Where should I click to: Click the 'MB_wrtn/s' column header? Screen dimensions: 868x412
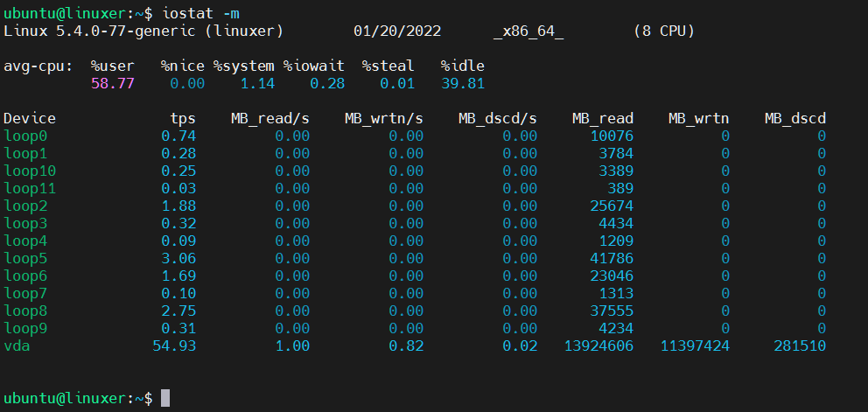(384, 118)
